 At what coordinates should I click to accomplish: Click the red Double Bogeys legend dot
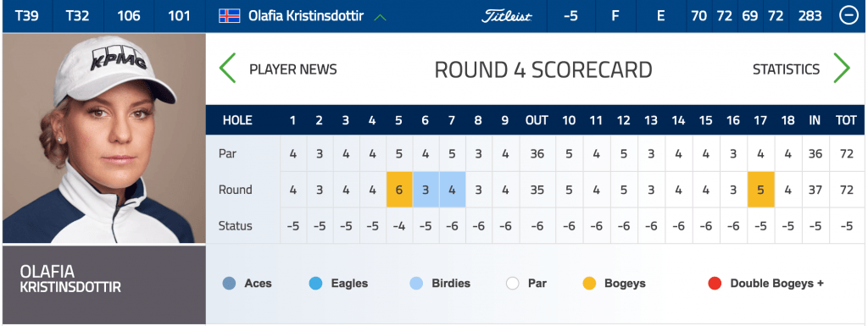[x=715, y=284]
